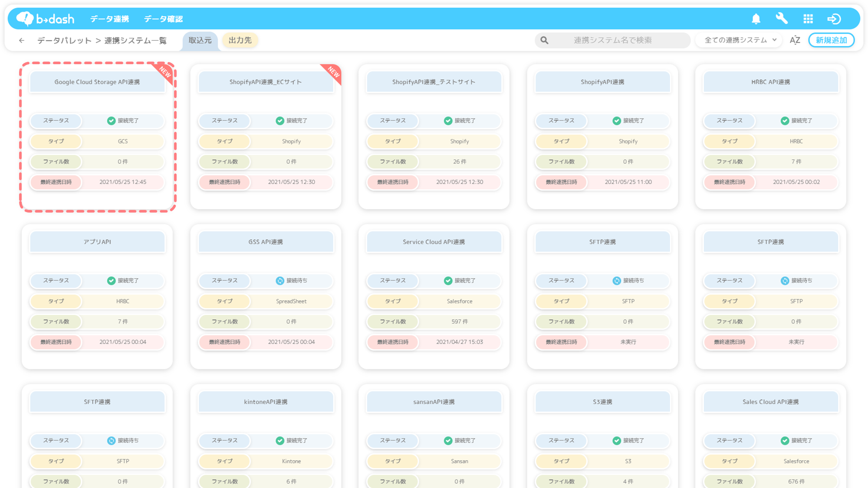Click the 新規追加 button
Viewport: 868px width, 488px height.
click(832, 40)
